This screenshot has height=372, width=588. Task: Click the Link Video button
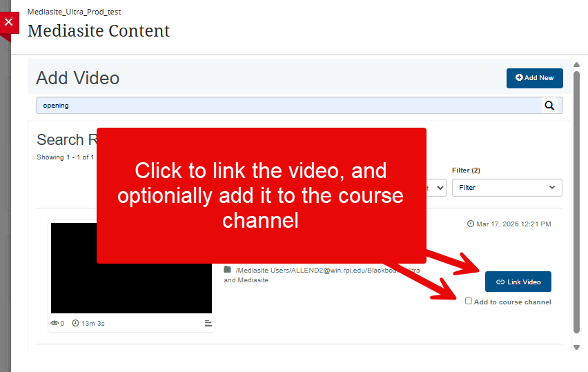[518, 282]
